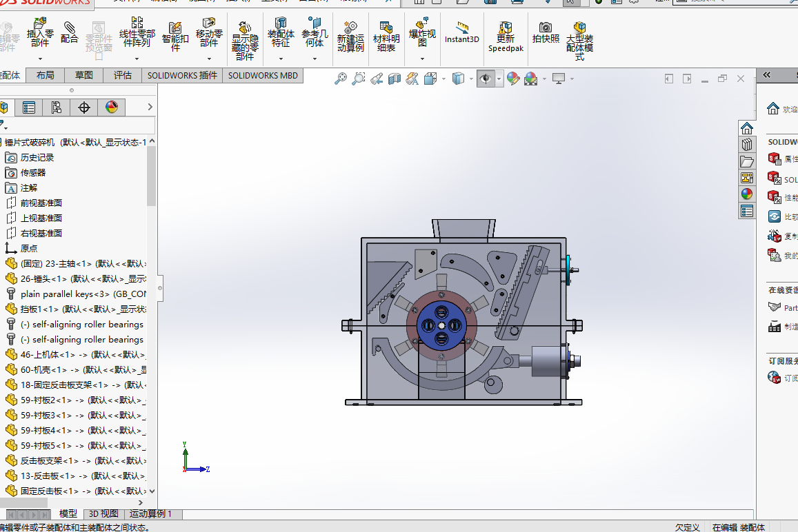
Task: Open the section view tool in view toolbar
Action: [395, 79]
